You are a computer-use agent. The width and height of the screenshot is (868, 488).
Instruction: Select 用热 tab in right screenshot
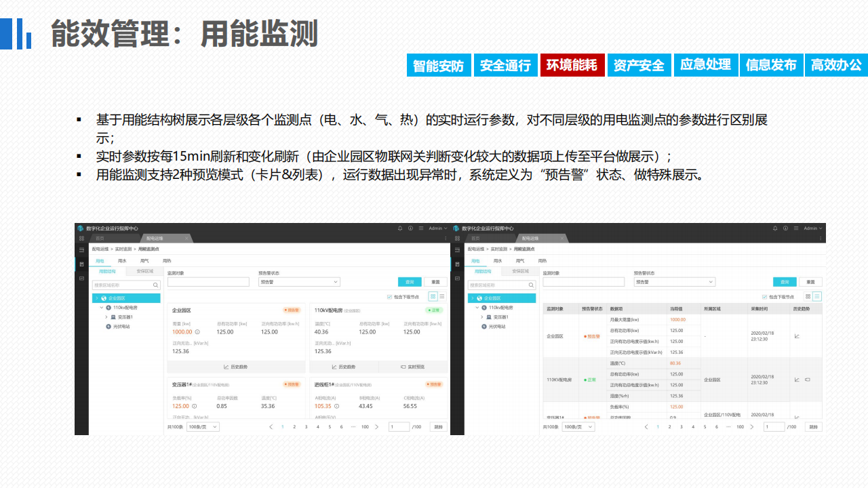[x=542, y=260]
